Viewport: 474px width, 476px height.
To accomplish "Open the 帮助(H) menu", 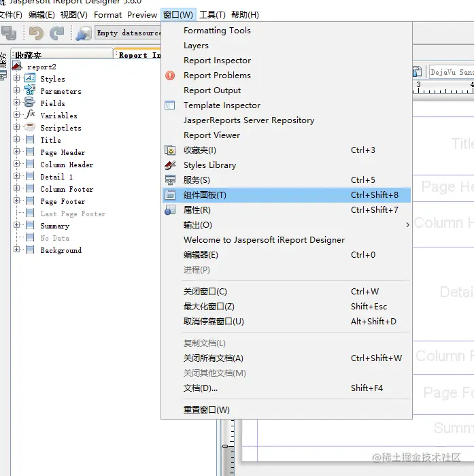I will (x=245, y=14).
